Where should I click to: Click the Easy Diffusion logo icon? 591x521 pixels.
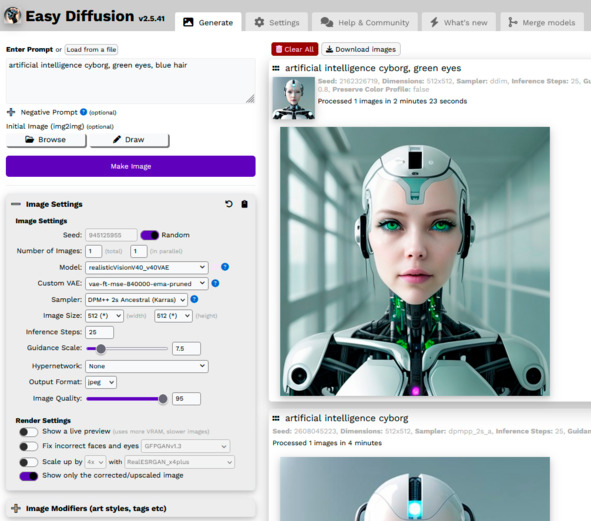tap(12, 15)
